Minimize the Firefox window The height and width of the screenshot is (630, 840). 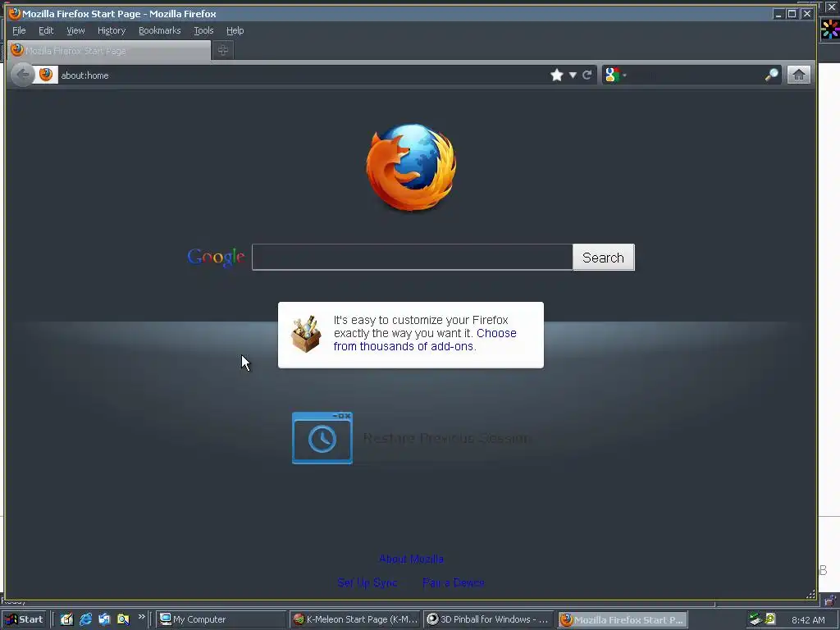point(778,14)
